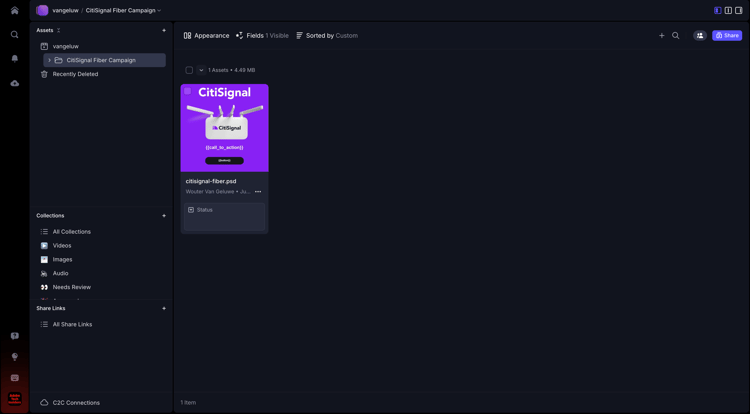
Task: Open the citisignal-fiber.psd thumbnail
Action: [224, 128]
